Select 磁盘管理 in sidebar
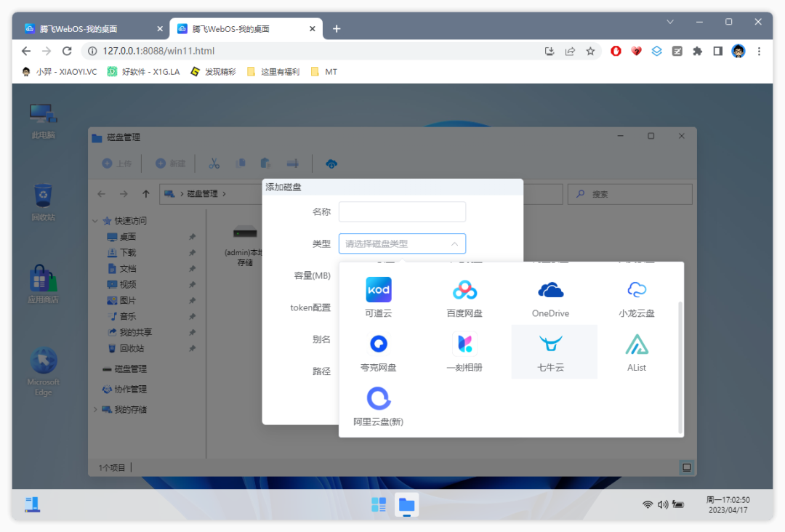785x532 pixels. pyautogui.click(x=125, y=369)
